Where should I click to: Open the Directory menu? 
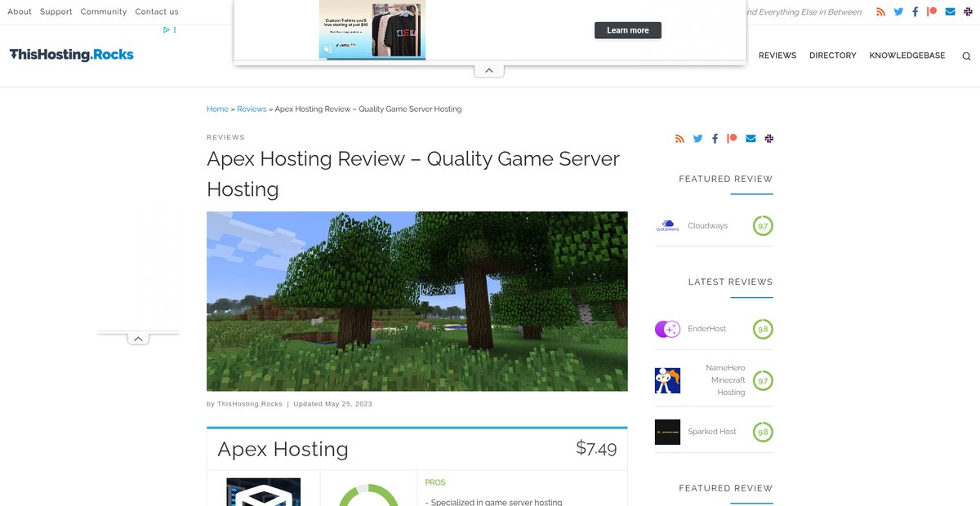click(x=833, y=55)
